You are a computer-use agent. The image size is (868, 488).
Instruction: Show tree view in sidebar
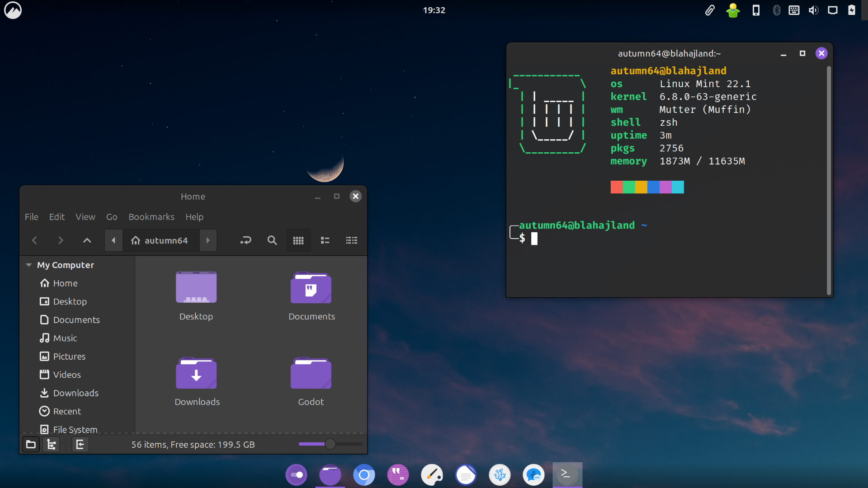(x=52, y=445)
